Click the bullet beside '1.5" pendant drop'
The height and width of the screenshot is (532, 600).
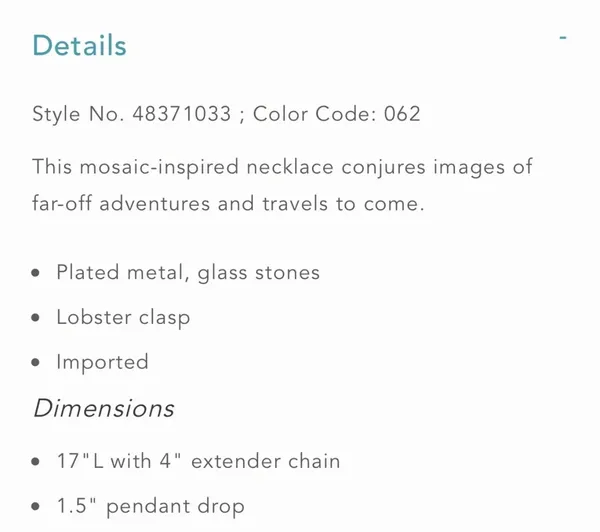pos(36,506)
